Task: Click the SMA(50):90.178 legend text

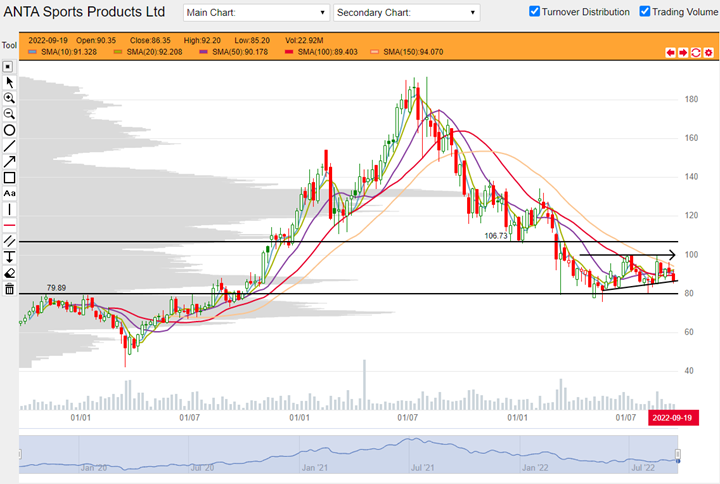Action: [x=240, y=52]
